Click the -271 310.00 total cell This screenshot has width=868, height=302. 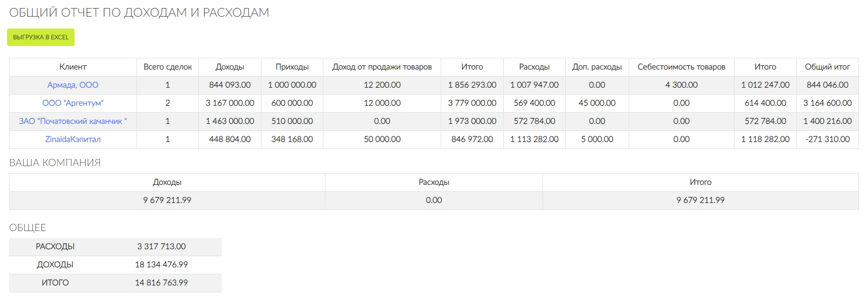click(828, 139)
